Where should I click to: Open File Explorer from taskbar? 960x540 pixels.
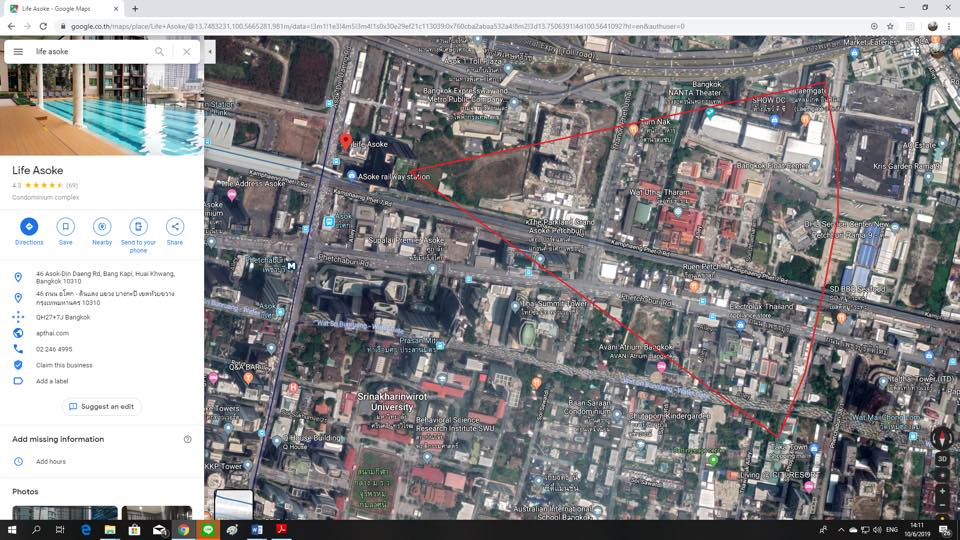pos(110,530)
